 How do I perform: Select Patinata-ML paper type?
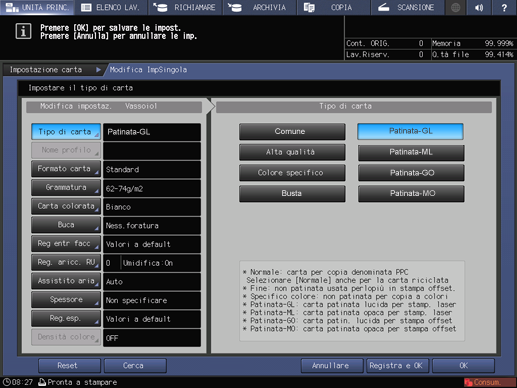pos(411,152)
